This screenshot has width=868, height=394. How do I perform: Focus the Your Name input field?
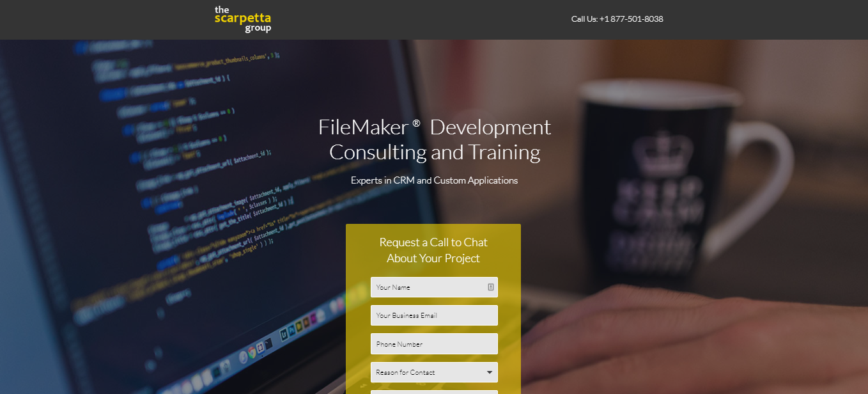434,287
